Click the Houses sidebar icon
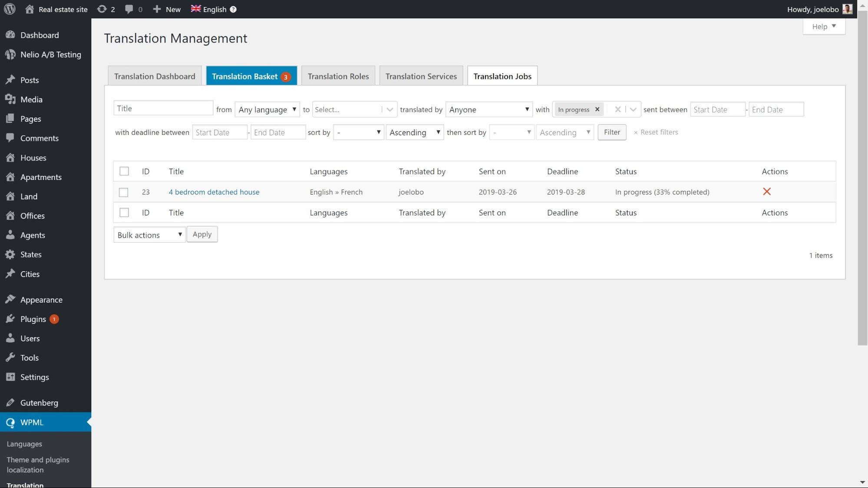 (x=10, y=157)
